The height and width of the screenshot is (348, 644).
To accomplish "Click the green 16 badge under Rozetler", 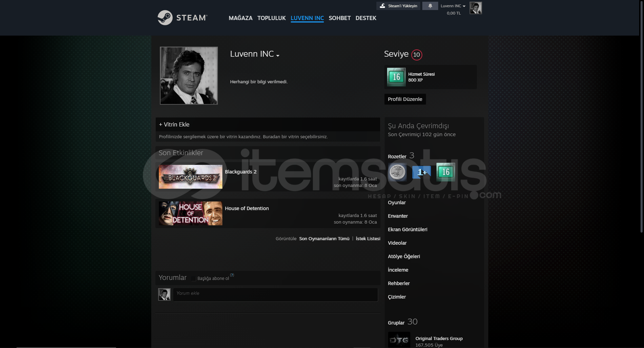I will [446, 172].
